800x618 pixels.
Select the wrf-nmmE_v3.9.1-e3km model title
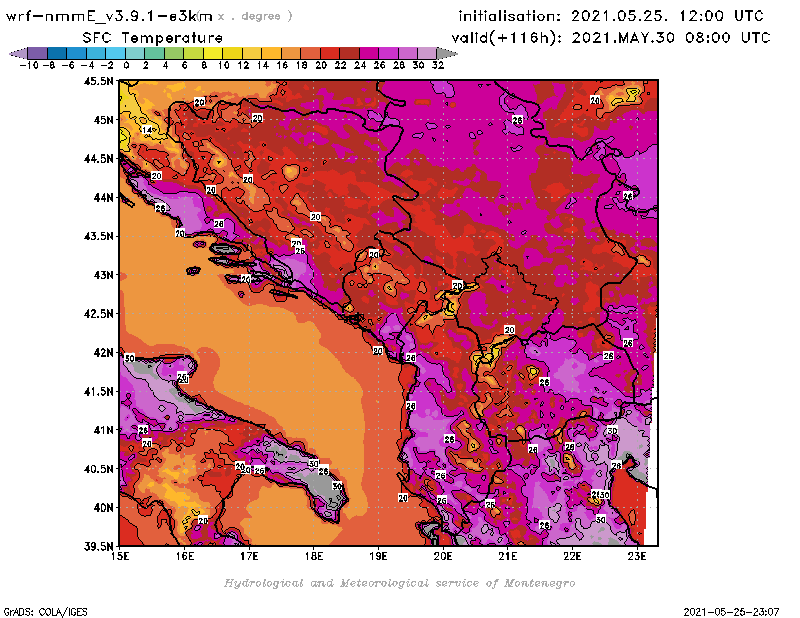click(x=110, y=16)
